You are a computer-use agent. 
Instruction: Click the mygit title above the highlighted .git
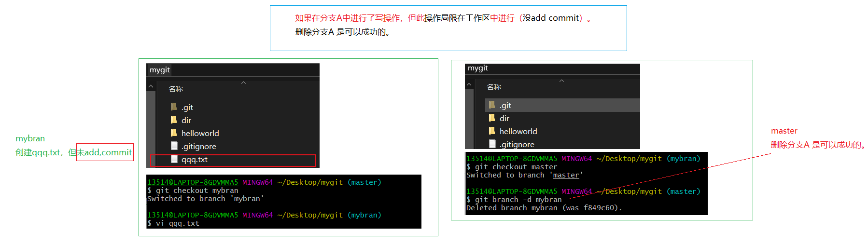click(478, 68)
